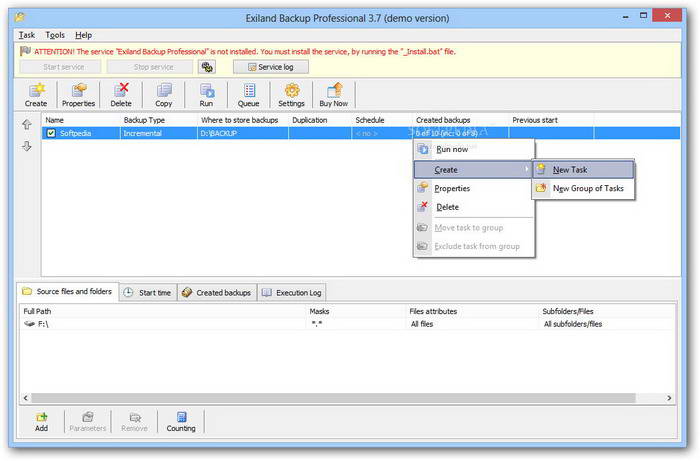Move task up with arrow
This screenshot has height=461, width=700.
(27, 125)
